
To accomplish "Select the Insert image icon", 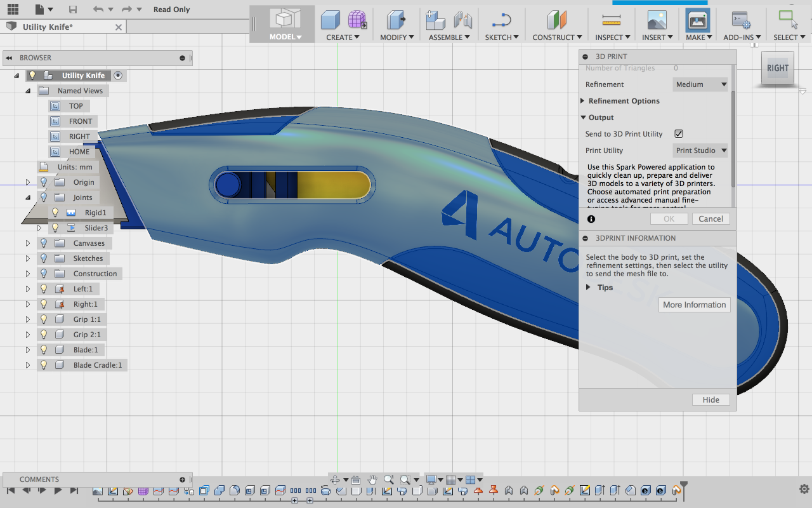I will (657, 20).
